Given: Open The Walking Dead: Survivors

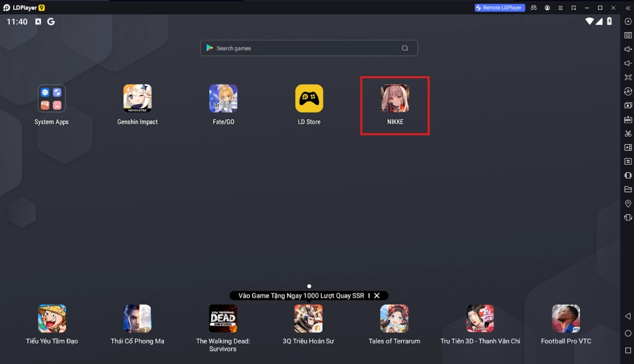Looking at the screenshot, I should 223,328.
